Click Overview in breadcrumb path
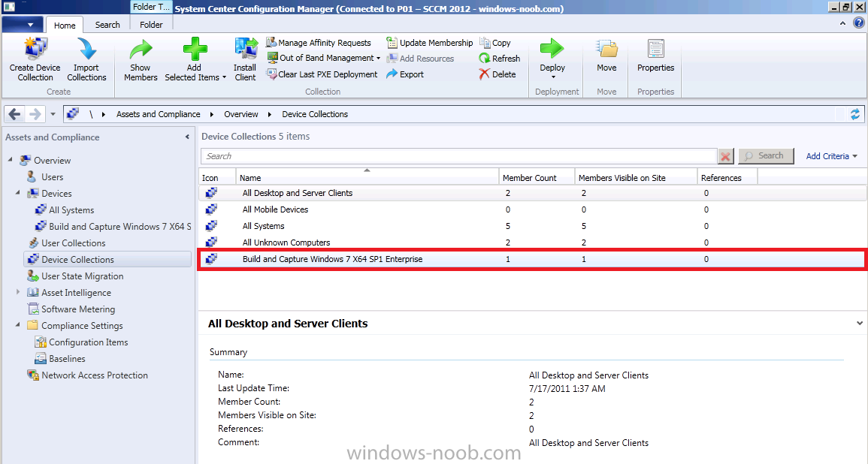The width and height of the screenshot is (868, 464). (x=240, y=114)
